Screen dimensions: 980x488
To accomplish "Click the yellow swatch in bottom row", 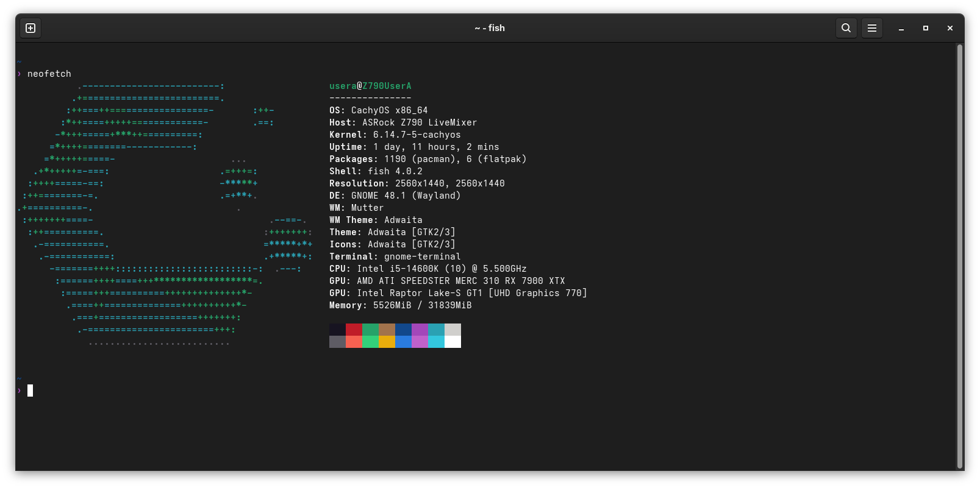I will tap(387, 342).
